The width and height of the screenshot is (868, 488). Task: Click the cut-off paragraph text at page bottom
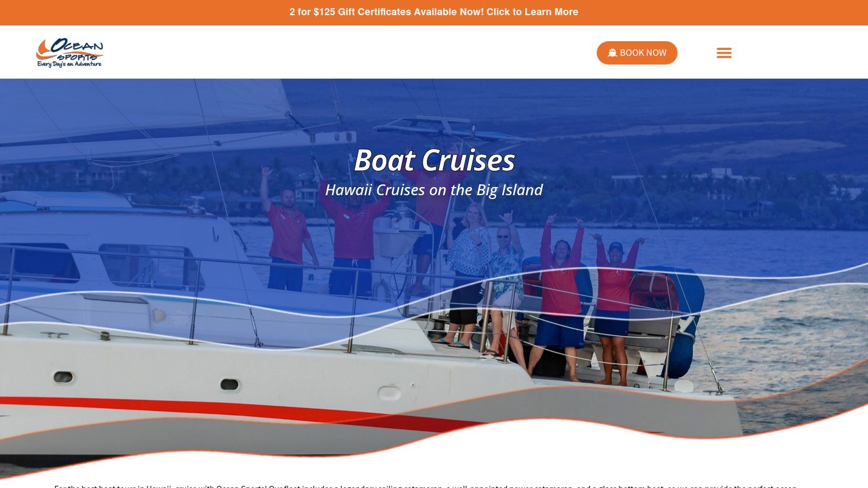click(426, 486)
